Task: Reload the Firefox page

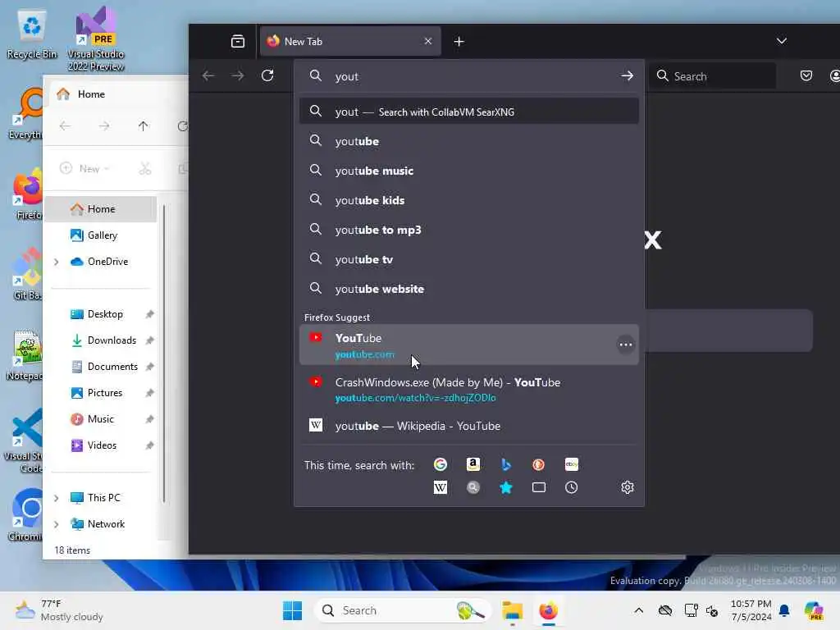Action: pos(267,75)
